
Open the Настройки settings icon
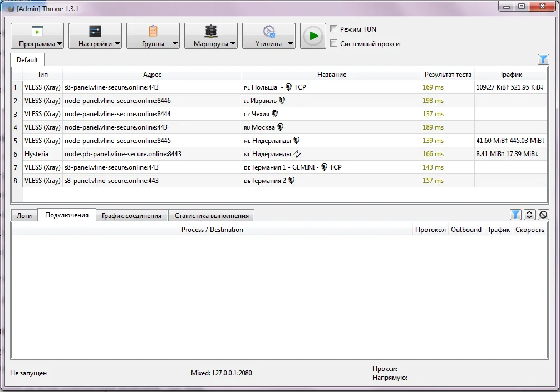coord(95,31)
